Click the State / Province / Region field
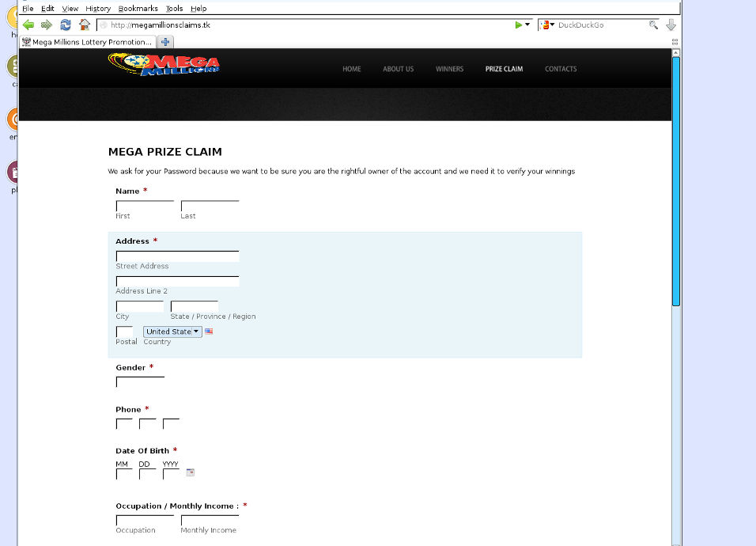The height and width of the screenshot is (546, 756). coord(195,306)
